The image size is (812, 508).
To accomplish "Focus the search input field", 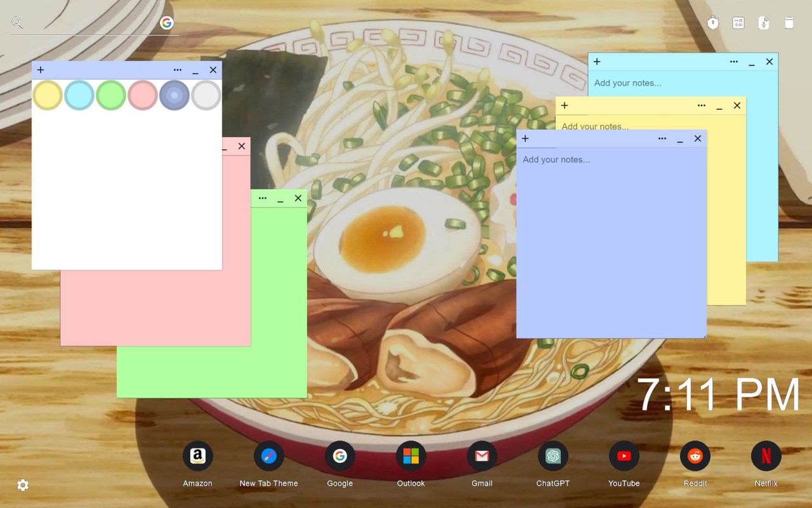I will pos(92,23).
